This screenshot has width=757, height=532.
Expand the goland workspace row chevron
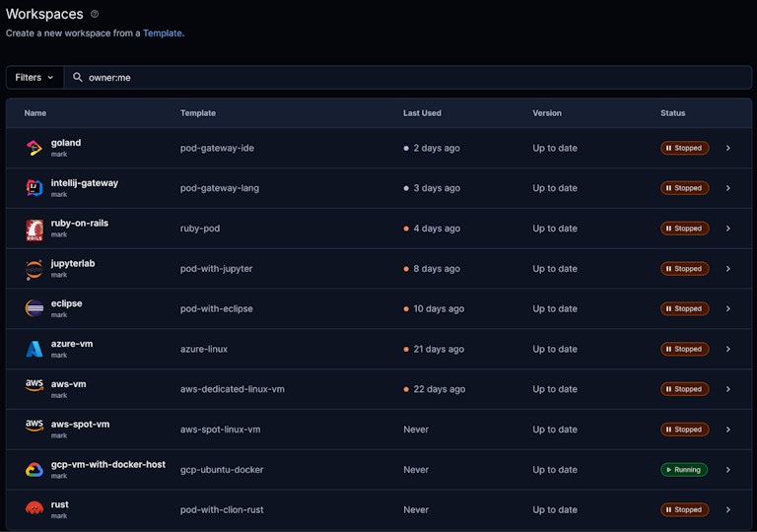(728, 148)
